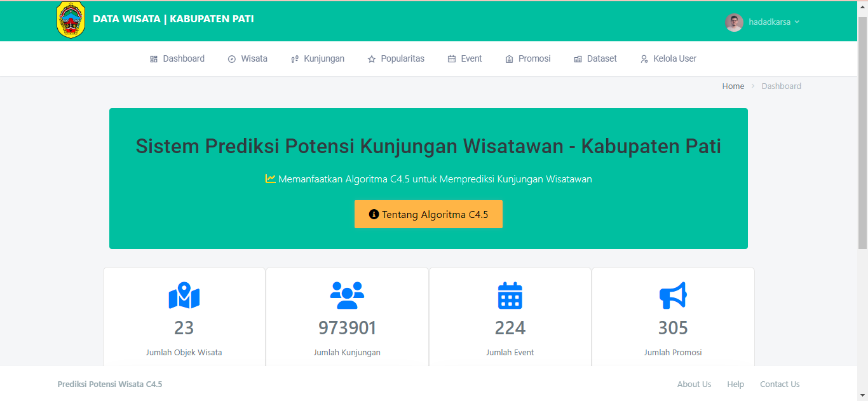The width and height of the screenshot is (868, 401).
Task: Open the Dashboard menu item
Action: pyautogui.click(x=177, y=59)
